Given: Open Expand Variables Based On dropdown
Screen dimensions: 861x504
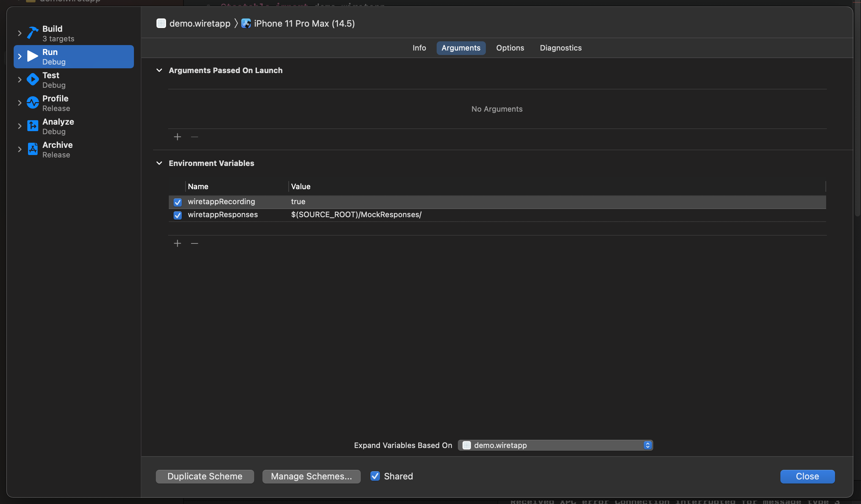Looking at the screenshot, I should [x=555, y=445].
